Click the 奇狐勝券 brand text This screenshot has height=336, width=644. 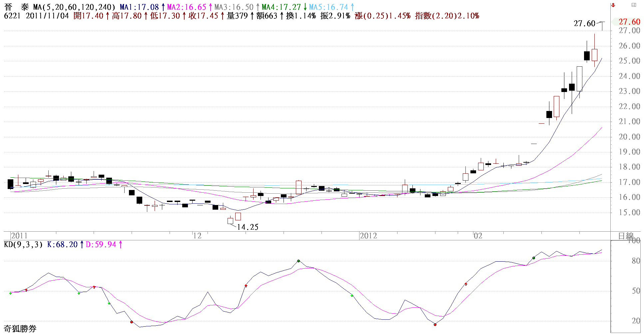pos(20,329)
